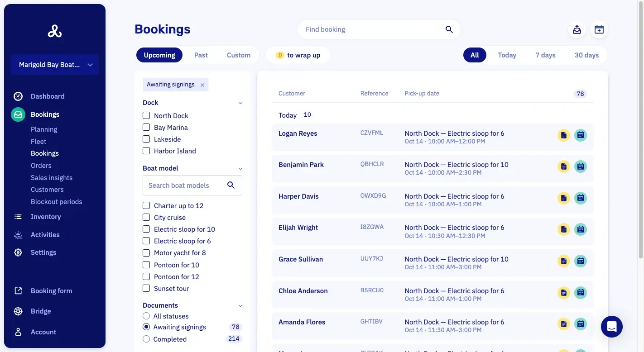The image size is (644, 352).
Task: Check the Sunset tour checkbox
Action: (146, 288)
